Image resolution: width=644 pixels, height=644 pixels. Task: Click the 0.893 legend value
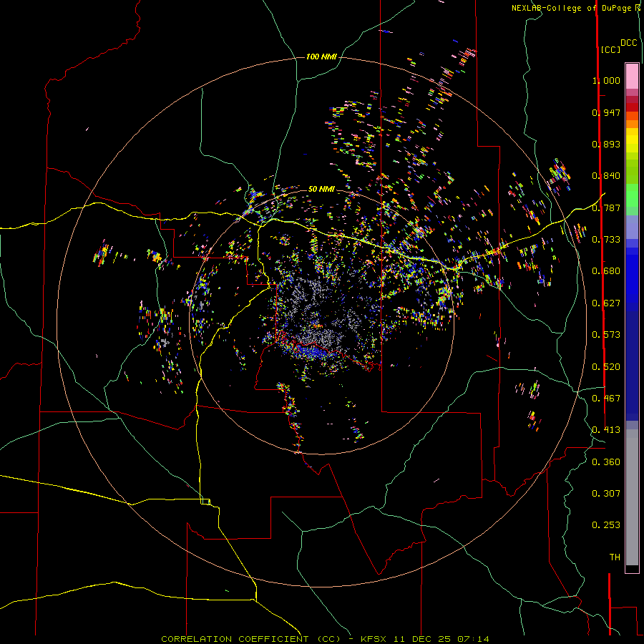tap(606, 144)
